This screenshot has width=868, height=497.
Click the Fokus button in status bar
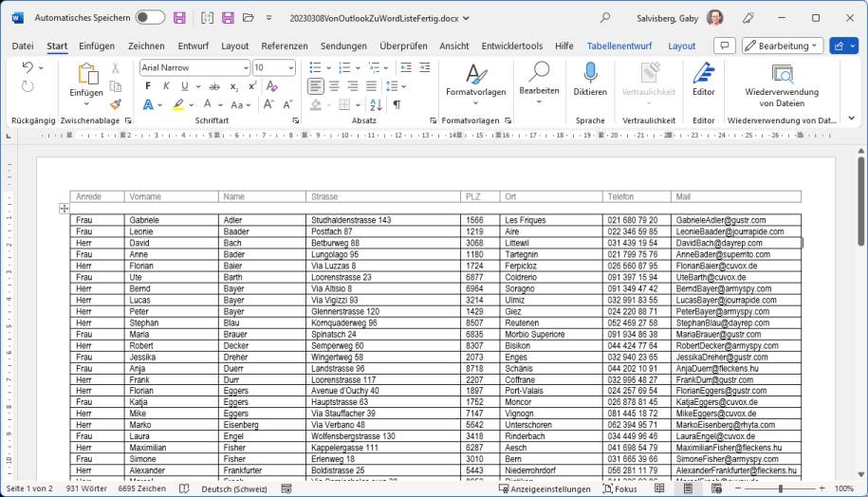click(619, 488)
